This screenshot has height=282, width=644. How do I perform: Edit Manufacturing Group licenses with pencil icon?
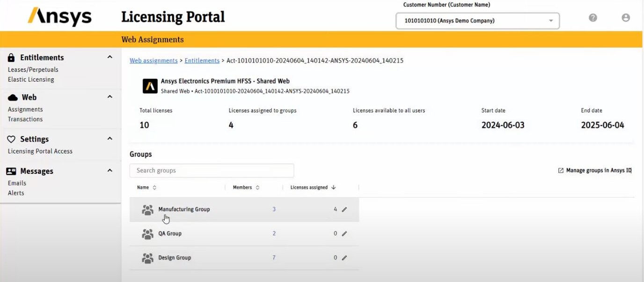[344, 209]
